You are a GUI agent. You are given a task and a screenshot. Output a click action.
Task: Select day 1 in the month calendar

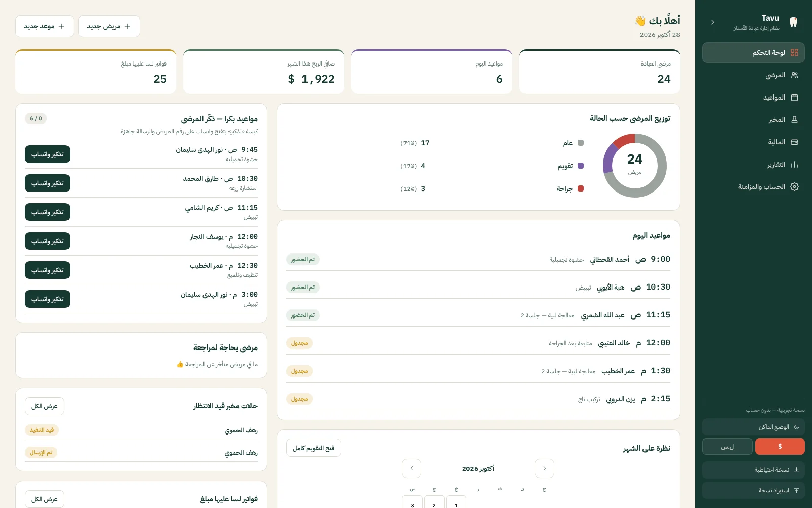(x=456, y=502)
